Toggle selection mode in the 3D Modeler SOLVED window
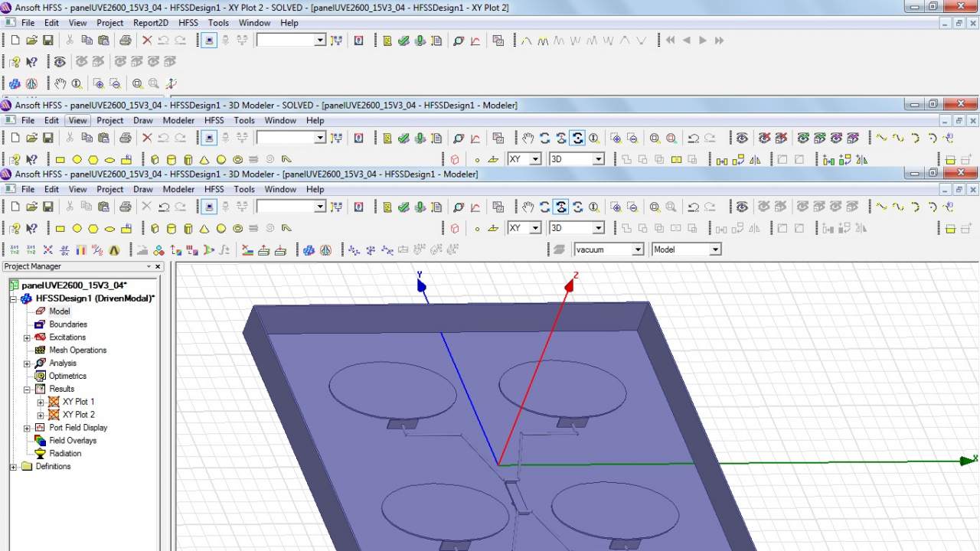This screenshot has width=980, height=551. coord(209,138)
